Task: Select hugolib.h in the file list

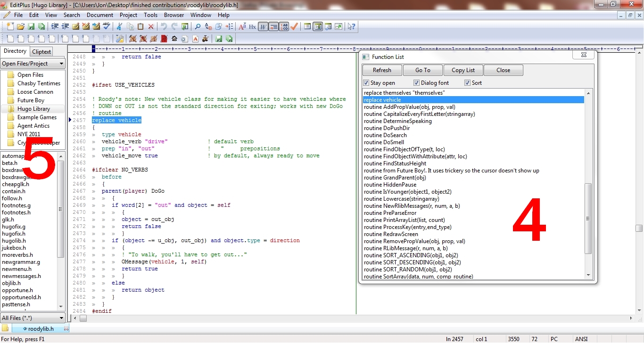Action: click(x=14, y=241)
